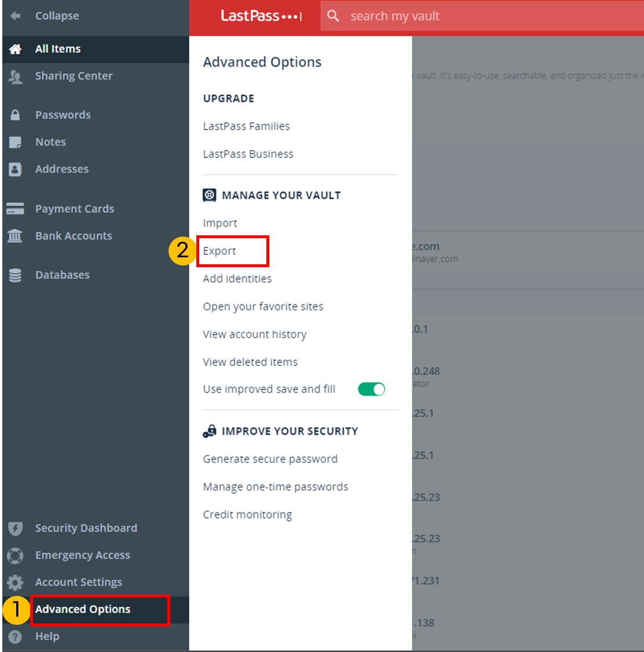Open Credit monitoring option
Viewport: 644px width, 652px height.
pyautogui.click(x=247, y=515)
